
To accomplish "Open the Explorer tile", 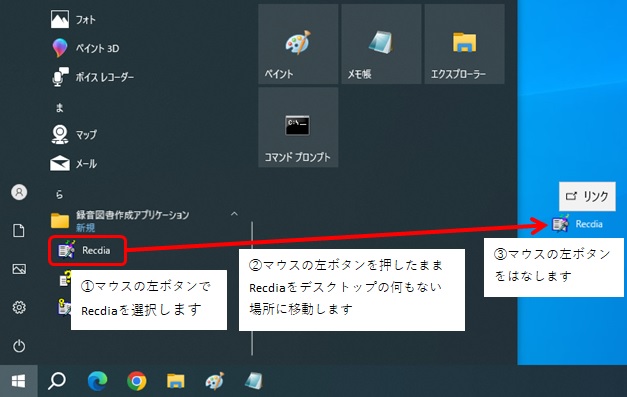I will (464, 44).
